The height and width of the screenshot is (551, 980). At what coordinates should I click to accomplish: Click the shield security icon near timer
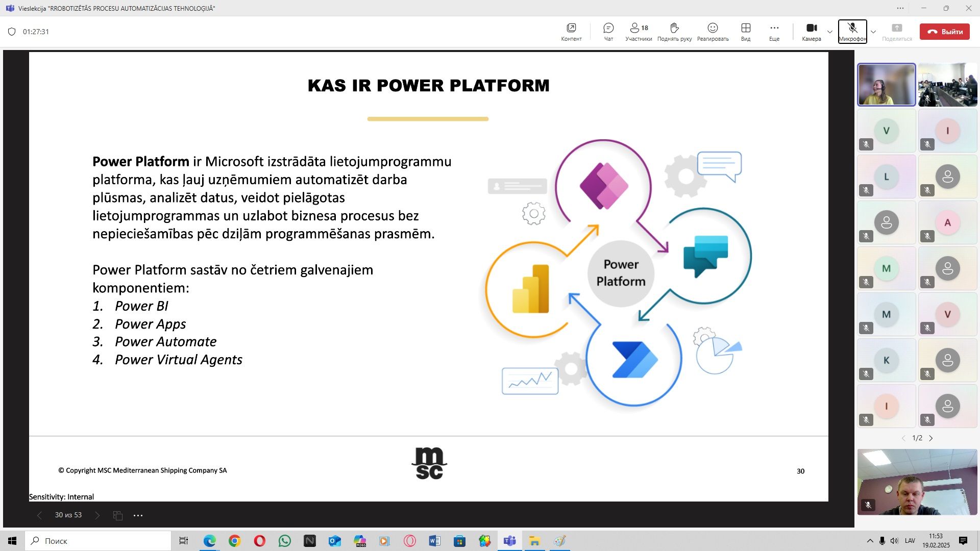pyautogui.click(x=12, y=32)
